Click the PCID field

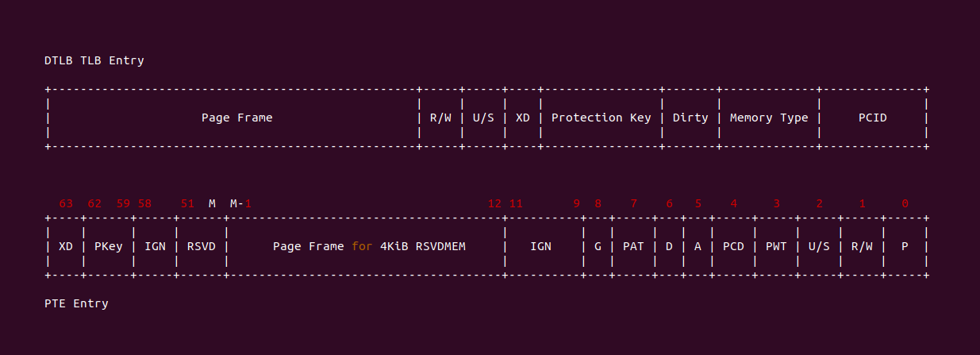point(872,118)
